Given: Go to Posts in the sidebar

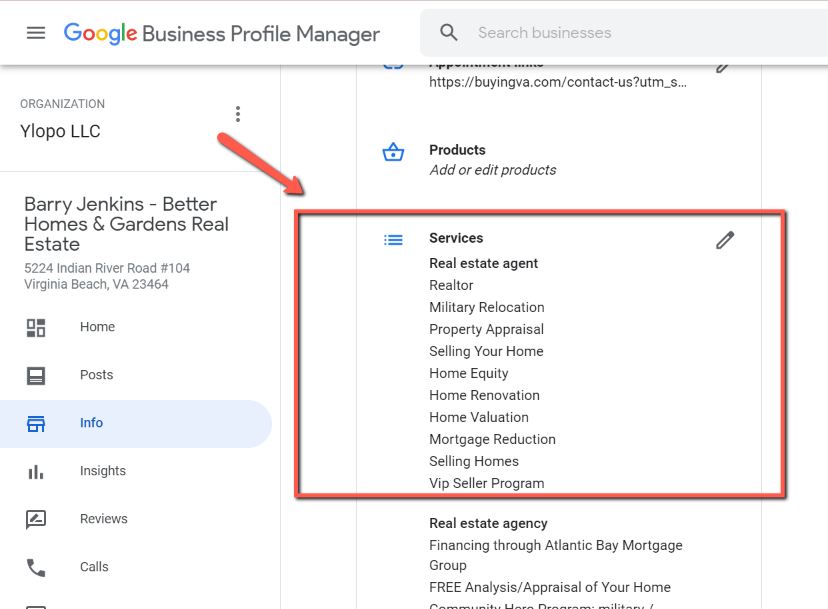Looking at the screenshot, I should click(96, 375).
